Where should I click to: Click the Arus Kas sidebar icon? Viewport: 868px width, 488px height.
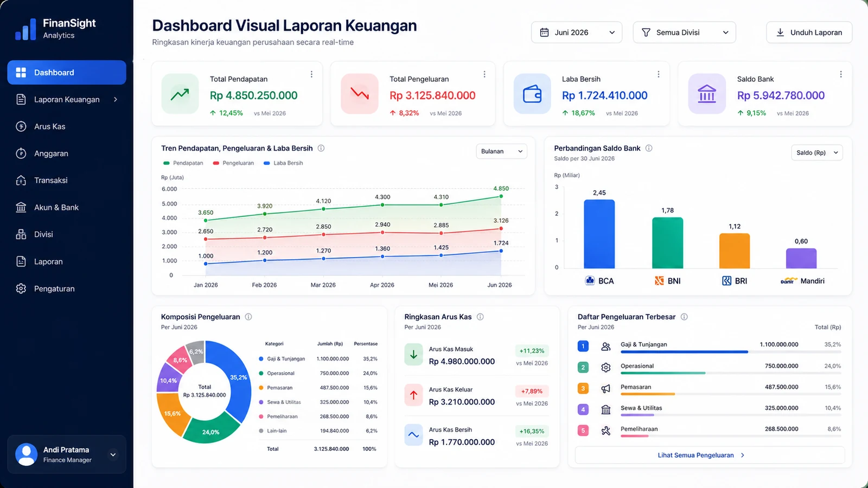tap(21, 126)
